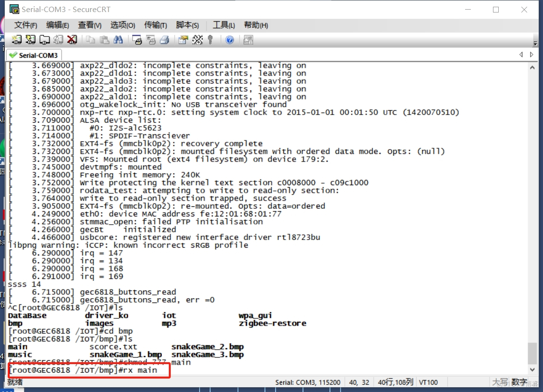Click the VT100 status bar field

[x=429, y=382]
